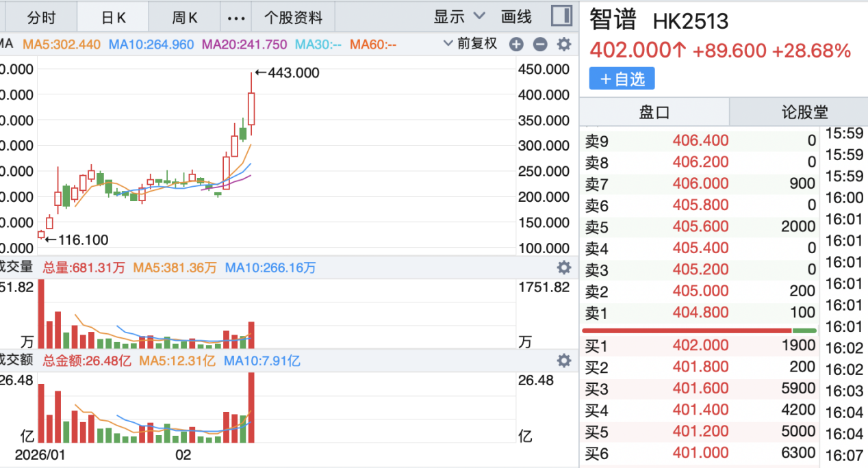Toggle the side panel layout icon
868x468 pixels.
(561, 16)
